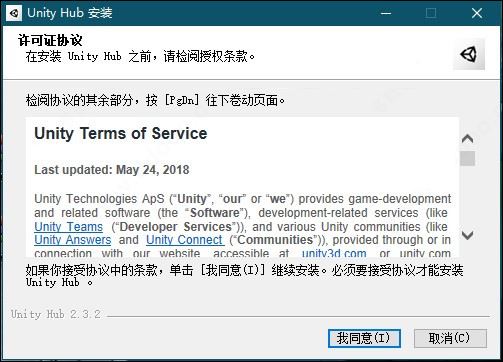Click the disabled maximize window button
Screen dimensions: 503x362
(431, 13)
